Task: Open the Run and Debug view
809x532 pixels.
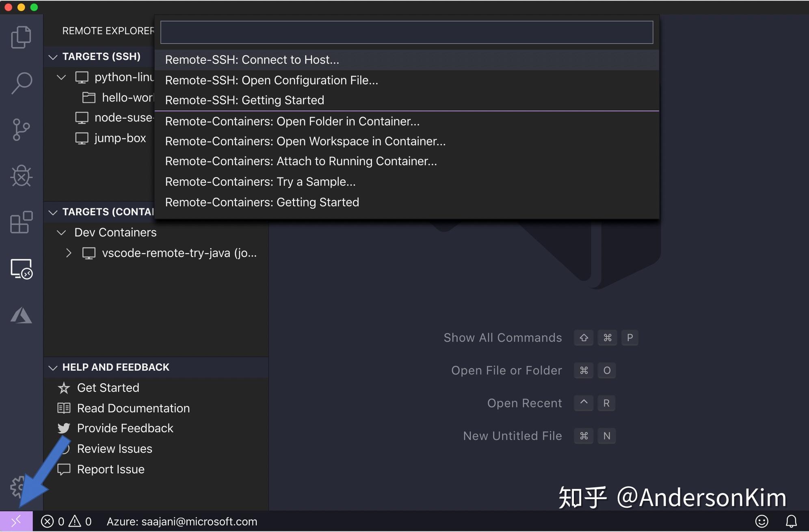Action: pyautogui.click(x=20, y=176)
